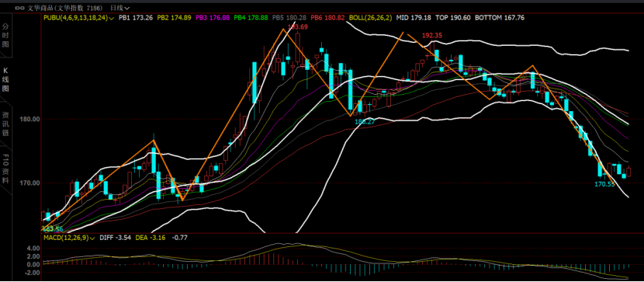
Task: Click the MACD DIFF -3.54 readout
Action: click(115, 238)
